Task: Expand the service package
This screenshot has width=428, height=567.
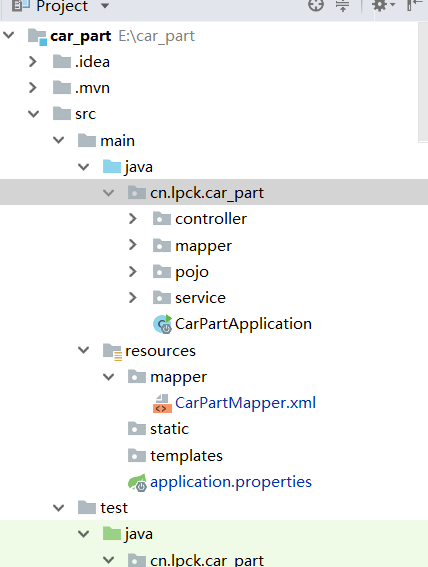Action: 133,298
